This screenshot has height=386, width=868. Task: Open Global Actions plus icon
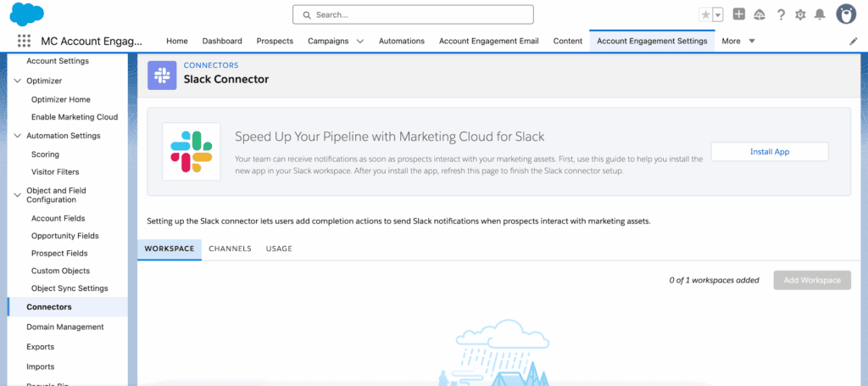click(x=739, y=14)
